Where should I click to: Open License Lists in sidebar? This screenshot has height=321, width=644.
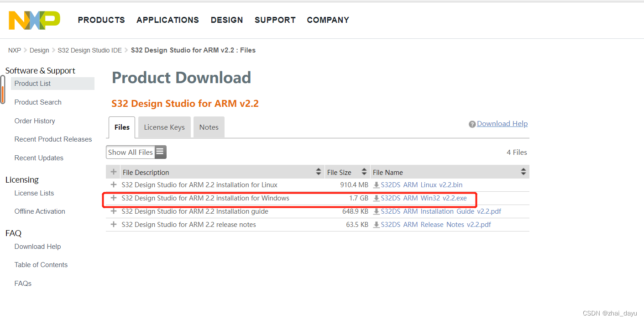coord(34,193)
